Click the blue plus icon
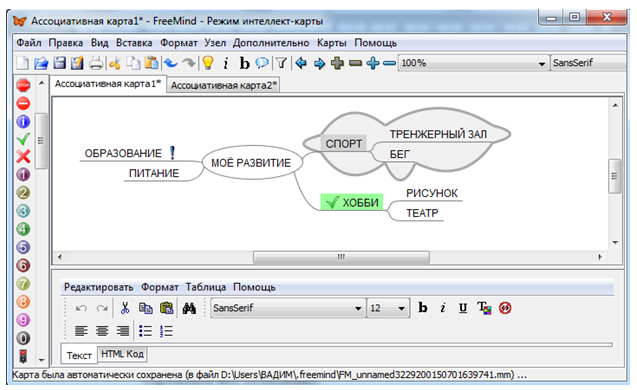Image resolution: width=637 pixels, height=390 pixels. click(373, 63)
